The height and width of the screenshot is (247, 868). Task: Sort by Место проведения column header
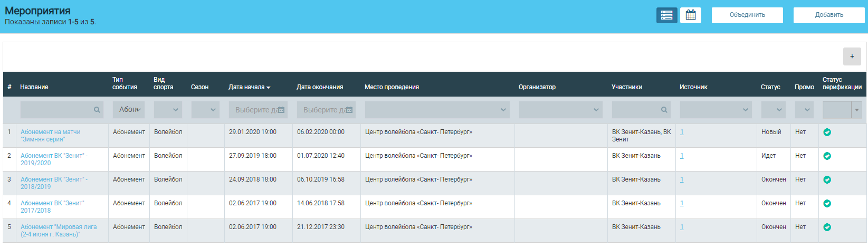392,87
